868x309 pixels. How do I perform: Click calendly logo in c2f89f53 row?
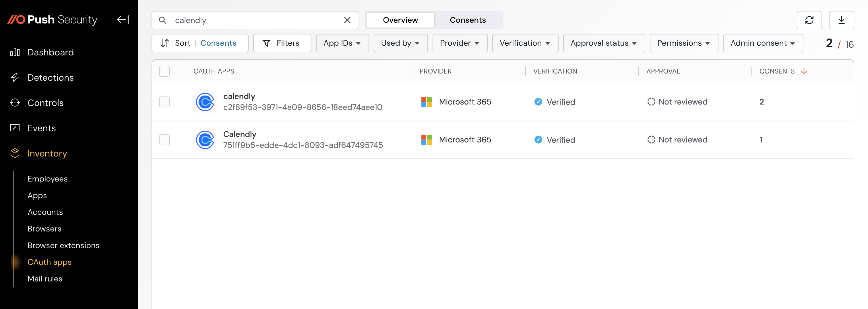pyautogui.click(x=205, y=102)
